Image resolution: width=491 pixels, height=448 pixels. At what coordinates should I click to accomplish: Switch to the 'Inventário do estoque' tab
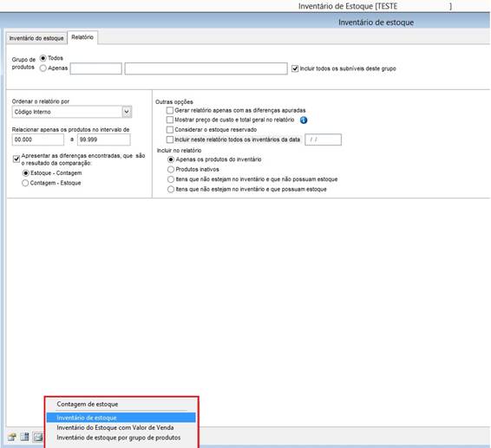tap(36, 38)
